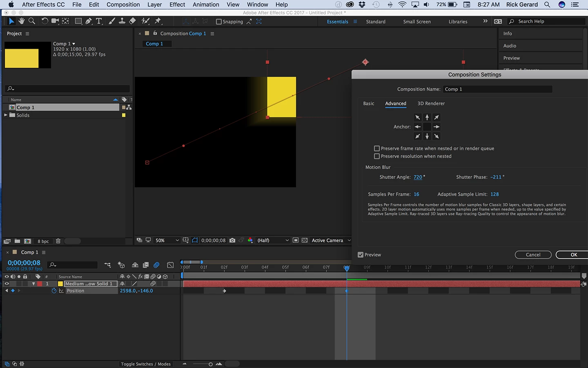Screen dimensions: 588x368
Task: Click the Samples Per Frame 16 value
Action: 416,194
